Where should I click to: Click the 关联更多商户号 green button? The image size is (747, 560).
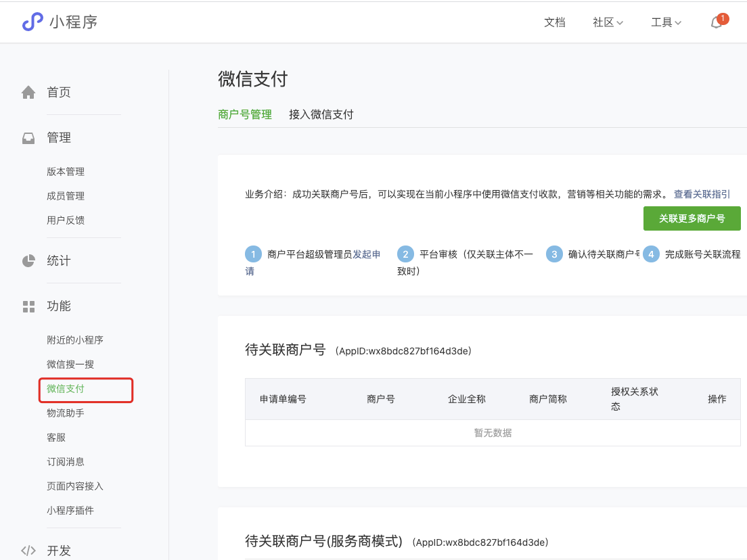point(692,218)
